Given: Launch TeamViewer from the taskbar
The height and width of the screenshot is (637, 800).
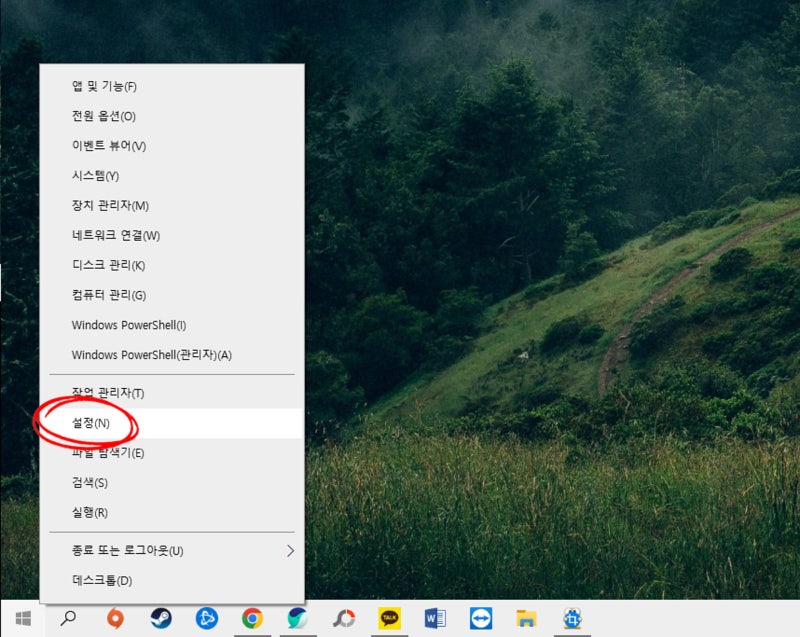Looking at the screenshot, I should (x=482, y=620).
